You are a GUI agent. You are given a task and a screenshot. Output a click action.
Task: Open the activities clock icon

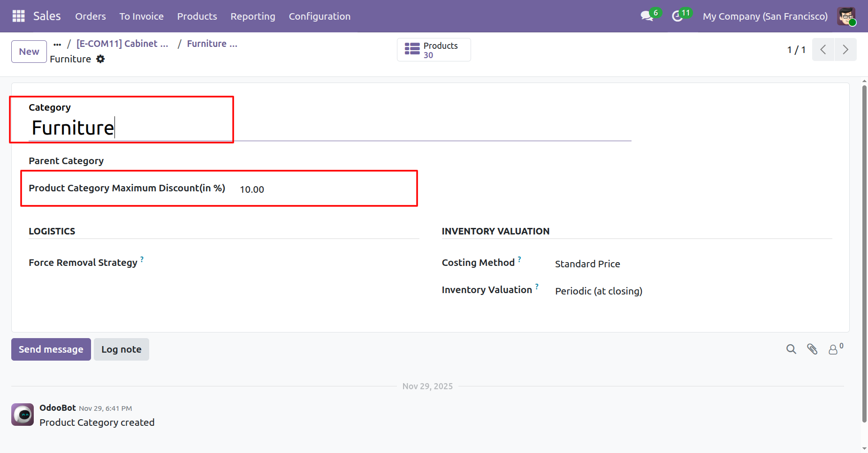coord(677,16)
